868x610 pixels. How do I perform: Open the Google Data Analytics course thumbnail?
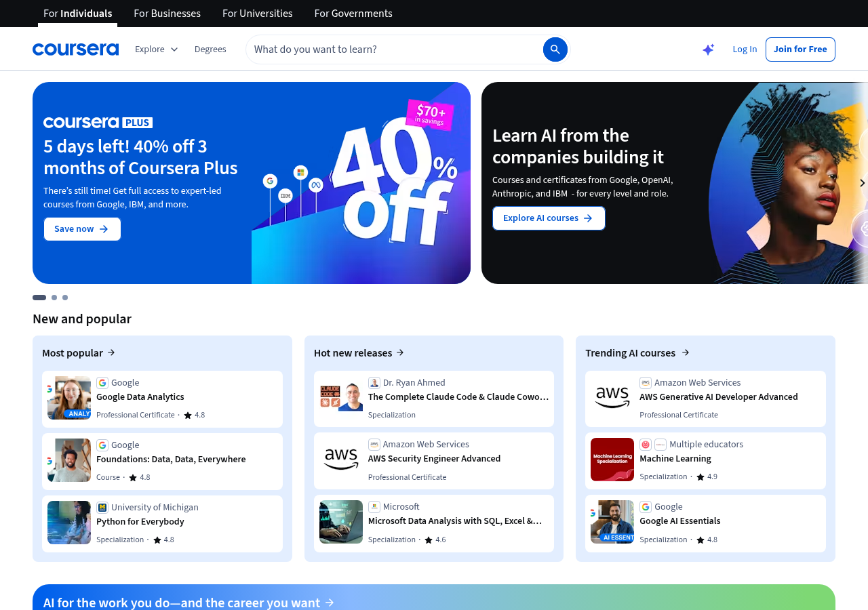pos(69,398)
